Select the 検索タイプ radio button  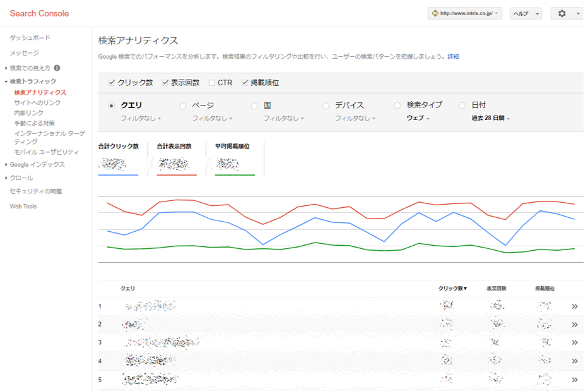click(397, 105)
